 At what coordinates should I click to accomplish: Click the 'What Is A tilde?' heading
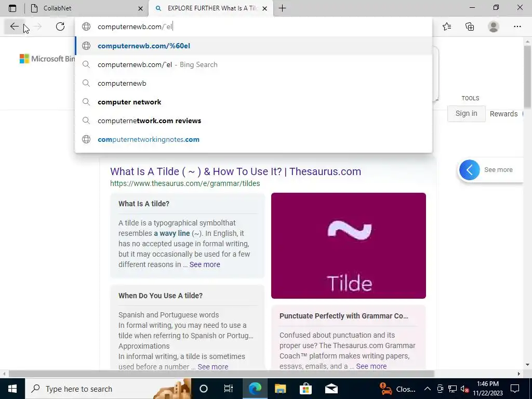(x=144, y=204)
